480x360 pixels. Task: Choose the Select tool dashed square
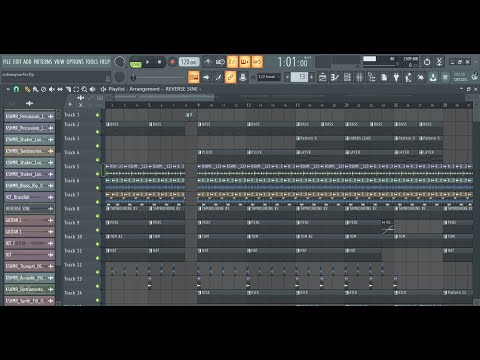click(76, 89)
